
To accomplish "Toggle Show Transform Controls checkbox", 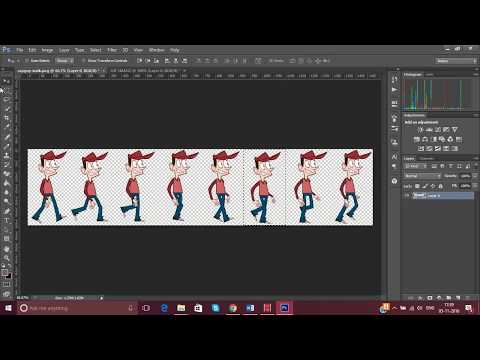I will (x=84, y=61).
